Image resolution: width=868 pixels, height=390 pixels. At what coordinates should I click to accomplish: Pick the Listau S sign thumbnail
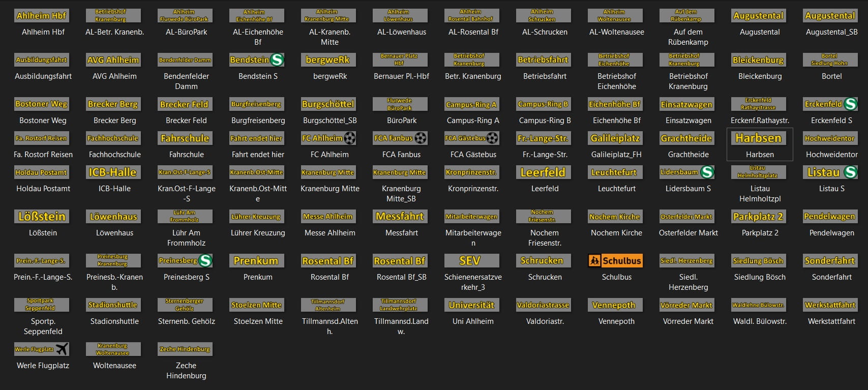pos(831,172)
